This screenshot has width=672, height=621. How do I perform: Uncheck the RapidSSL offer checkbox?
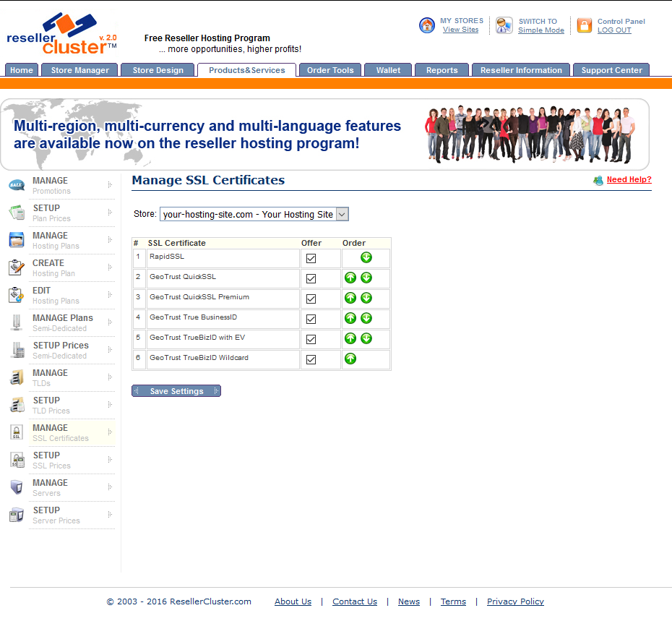(311, 259)
